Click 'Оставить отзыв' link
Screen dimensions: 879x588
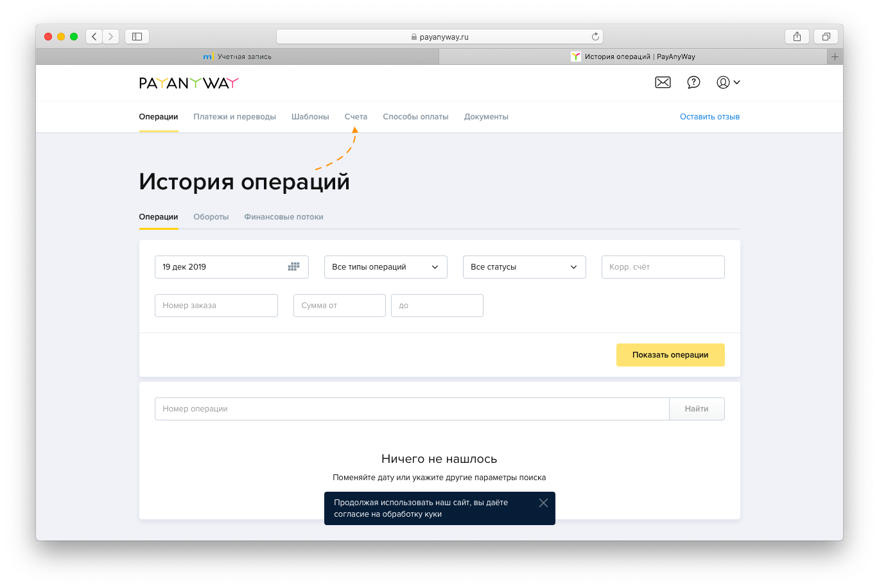709,117
